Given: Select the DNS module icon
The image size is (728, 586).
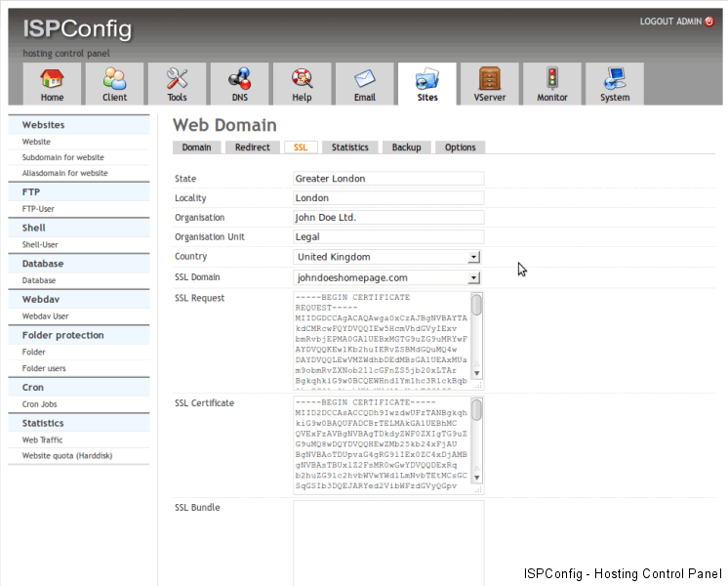Looking at the screenshot, I should click(x=239, y=79).
